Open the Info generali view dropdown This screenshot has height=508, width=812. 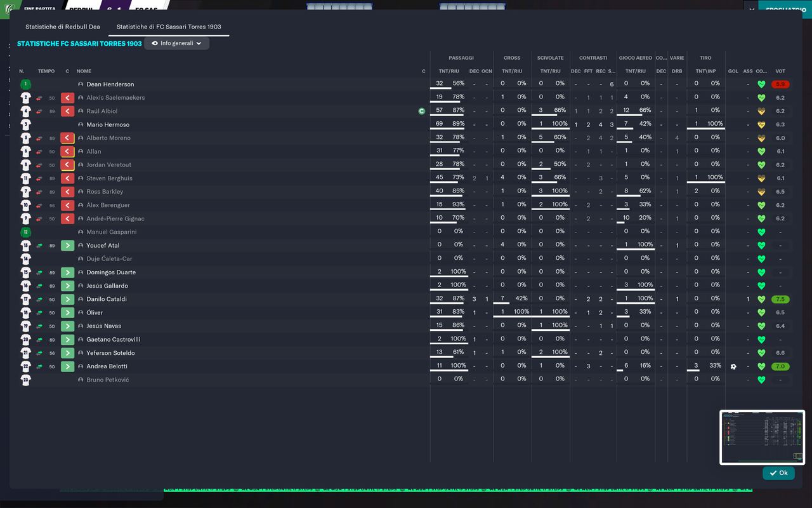coord(177,43)
